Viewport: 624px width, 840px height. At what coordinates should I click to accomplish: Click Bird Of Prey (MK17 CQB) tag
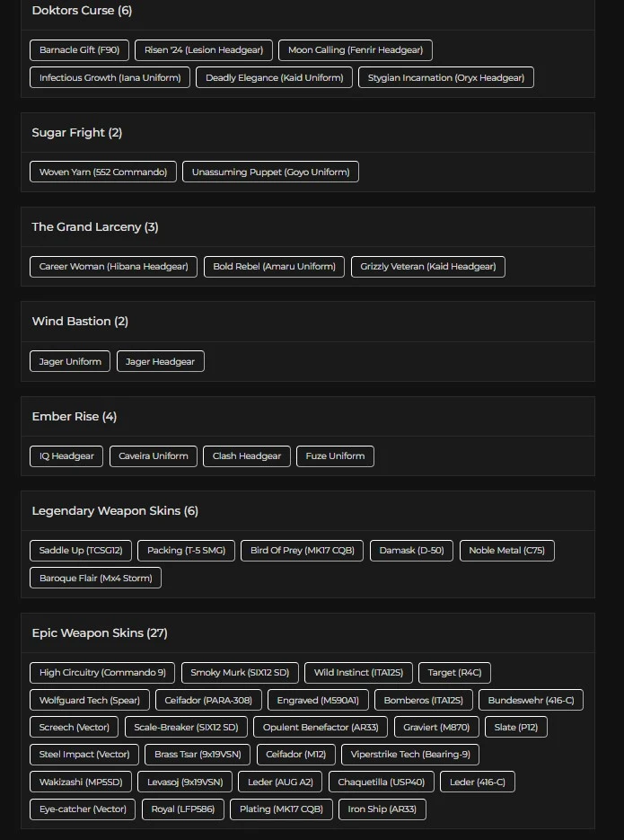302,551
